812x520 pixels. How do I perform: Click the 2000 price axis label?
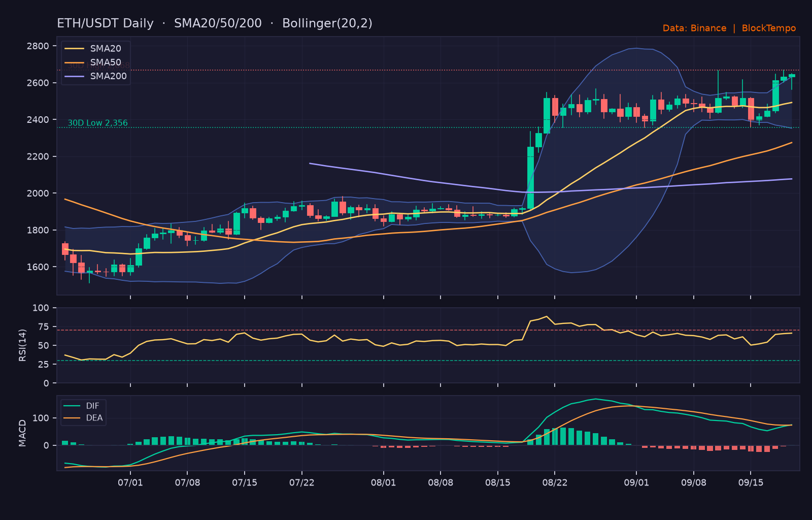point(38,193)
